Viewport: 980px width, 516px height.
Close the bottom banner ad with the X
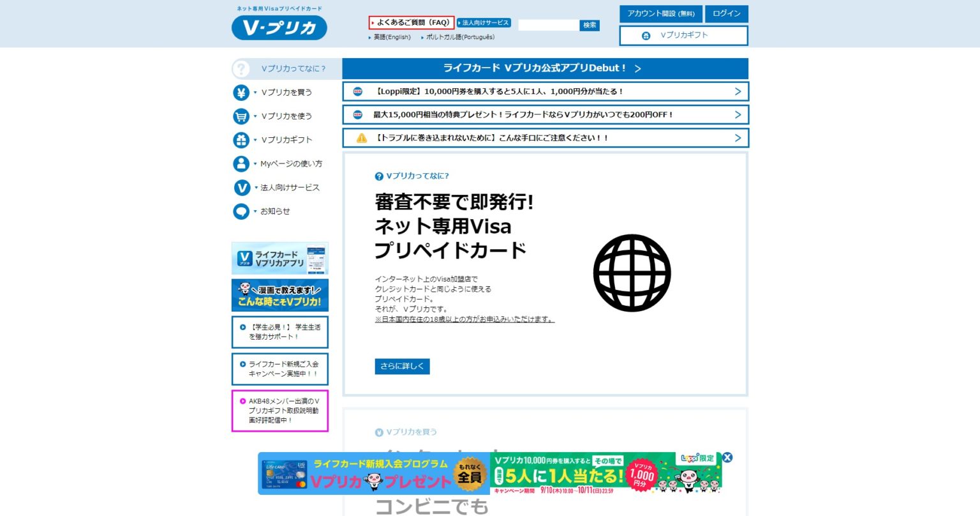[727, 457]
